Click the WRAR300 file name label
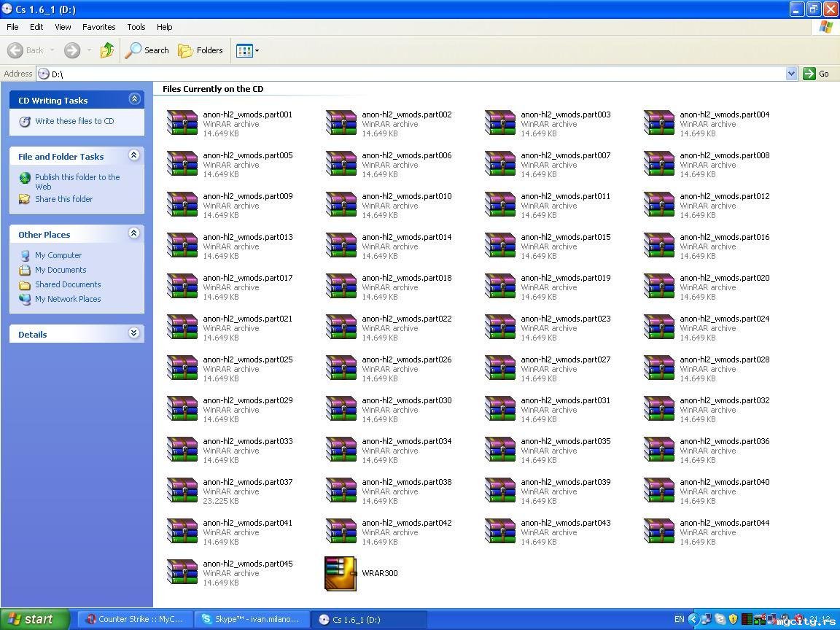This screenshot has height=630, width=840. click(380, 573)
